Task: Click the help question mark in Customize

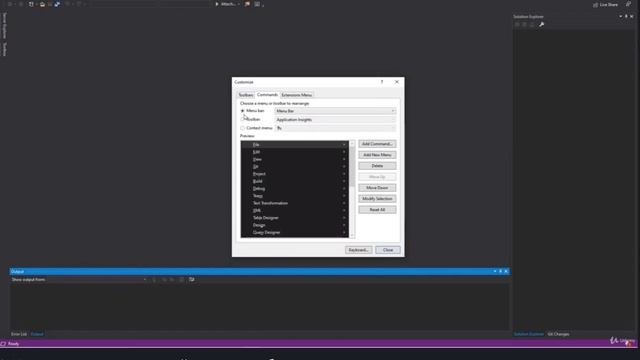Action: (x=382, y=82)
